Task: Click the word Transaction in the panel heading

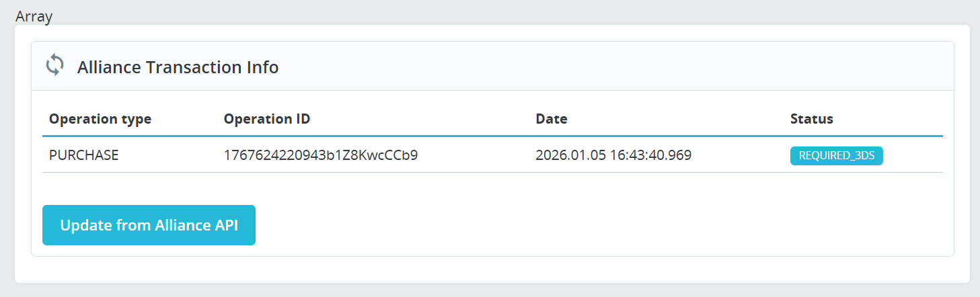Action: click(195, 67)
